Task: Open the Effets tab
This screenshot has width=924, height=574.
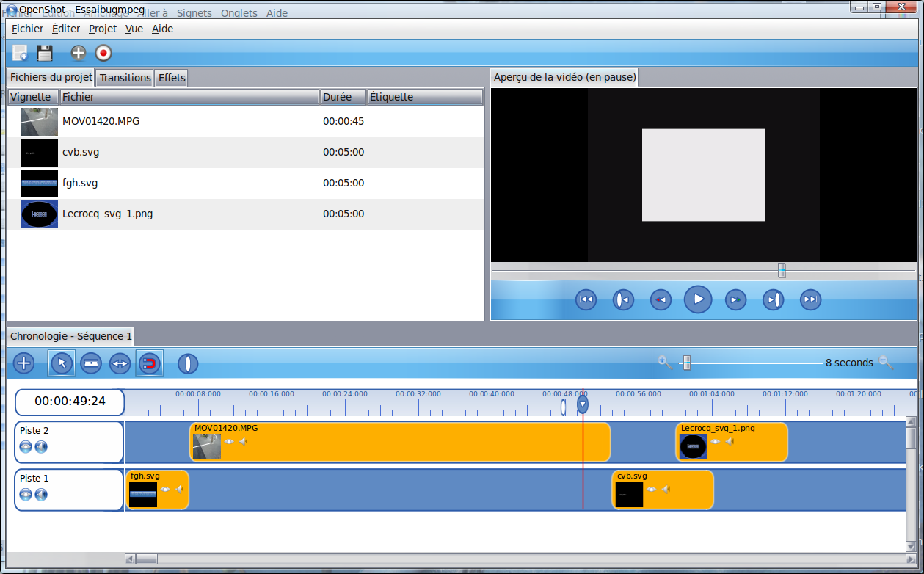Action: click(x=172, y=78)
